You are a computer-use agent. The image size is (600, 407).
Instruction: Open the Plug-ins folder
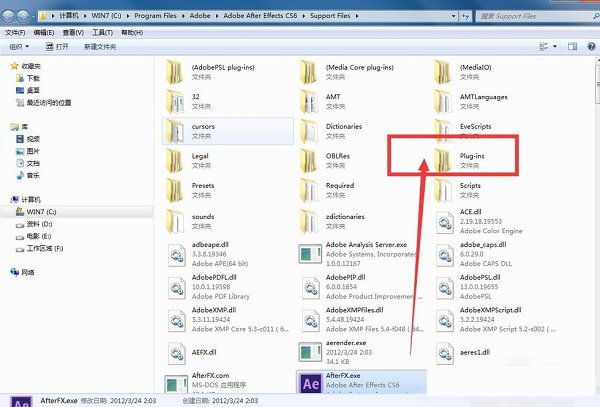459,160
